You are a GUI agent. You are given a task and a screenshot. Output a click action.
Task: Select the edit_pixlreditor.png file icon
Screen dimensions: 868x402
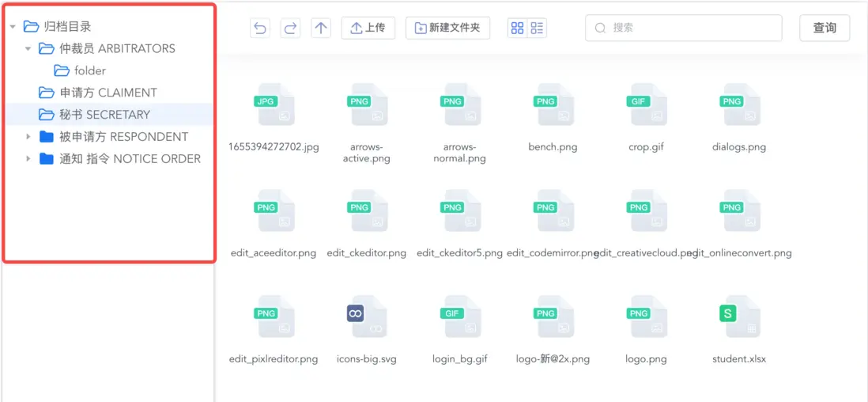pos(274,317)
